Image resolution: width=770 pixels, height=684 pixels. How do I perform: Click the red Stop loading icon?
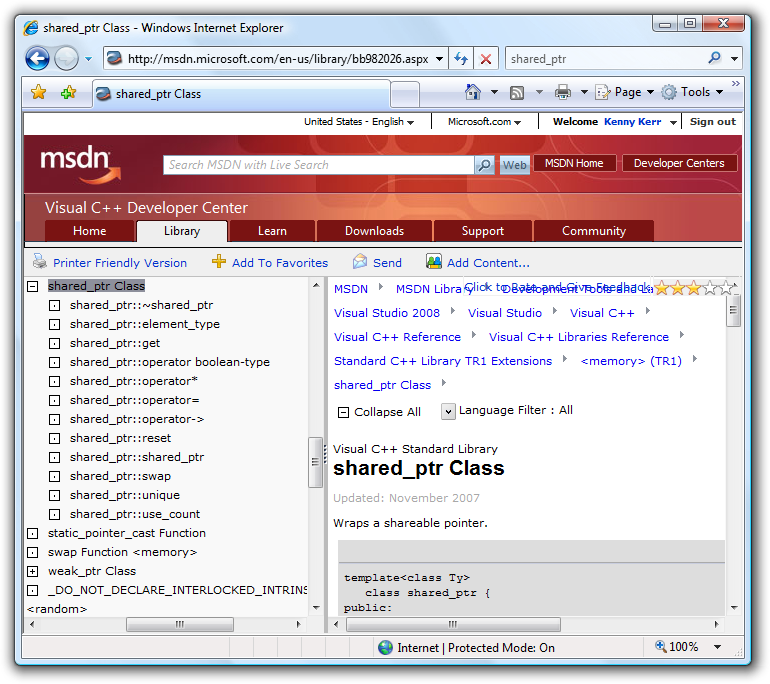pos(486,59)
